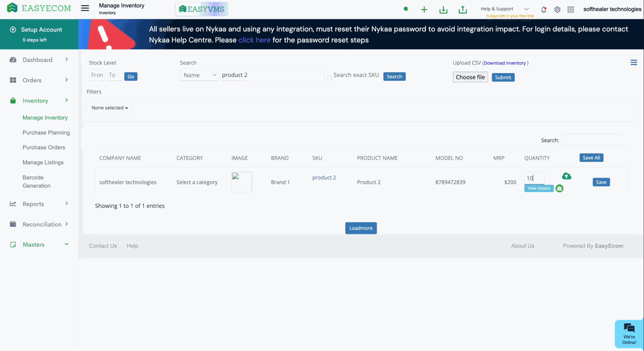Open the apps grid icon
644x351 pixels.
(x=571, y=9)
